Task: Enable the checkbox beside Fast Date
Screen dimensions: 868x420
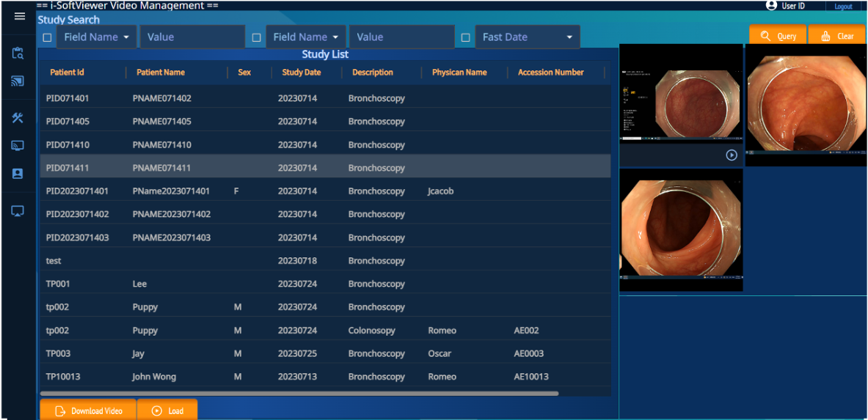Action: tap(466, 37)
